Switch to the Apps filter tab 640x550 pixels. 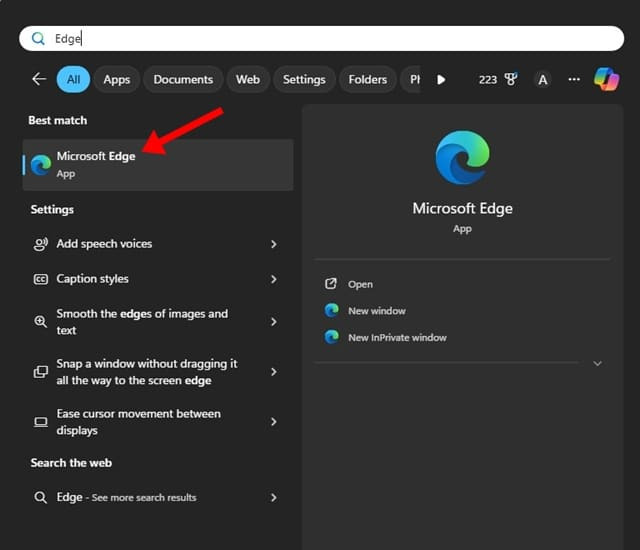(117, 79)
